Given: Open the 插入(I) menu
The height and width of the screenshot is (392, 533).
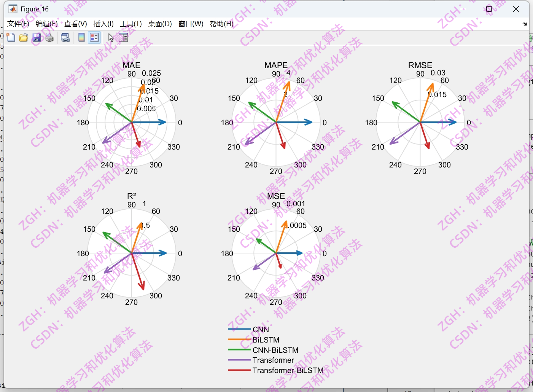Looking at the screenshot, I should pos(103,24).
